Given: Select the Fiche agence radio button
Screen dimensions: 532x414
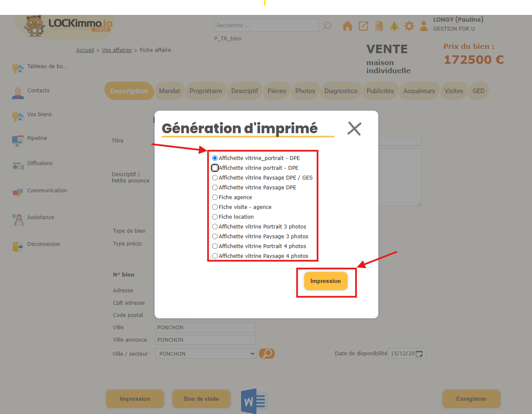Looking at the screenshot, I should pyautogui.click(x=215, y=197).
